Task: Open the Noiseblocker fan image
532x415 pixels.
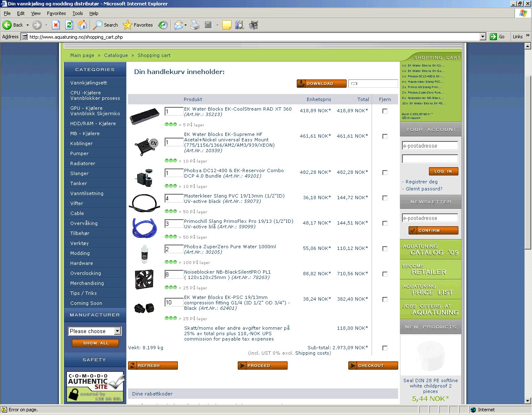Action: 144,279
